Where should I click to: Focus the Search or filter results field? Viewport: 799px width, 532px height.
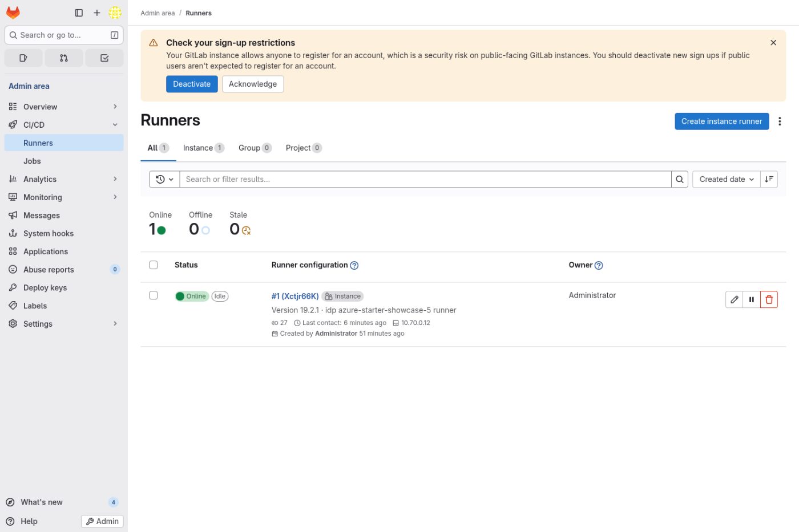425,179
